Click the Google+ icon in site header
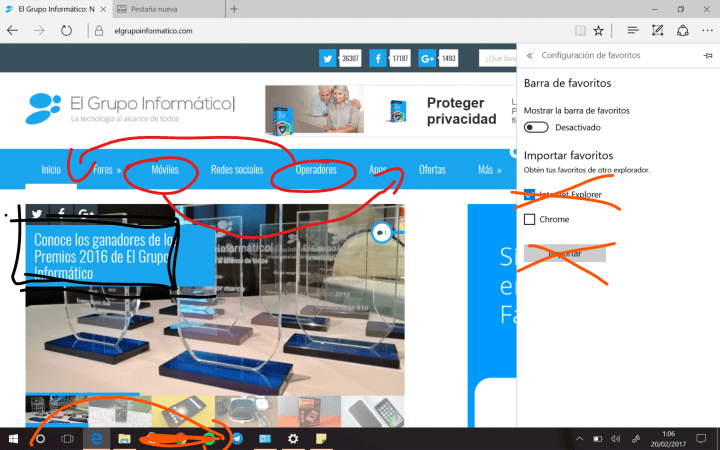 [427, 58]
